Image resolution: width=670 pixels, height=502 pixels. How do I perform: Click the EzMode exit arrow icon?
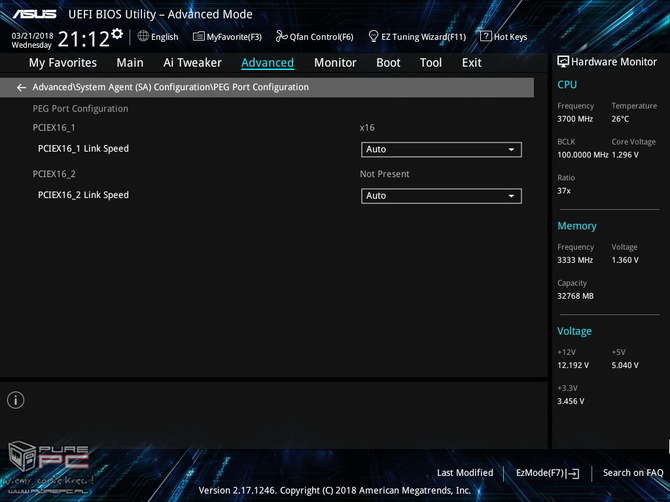[573, 473]
